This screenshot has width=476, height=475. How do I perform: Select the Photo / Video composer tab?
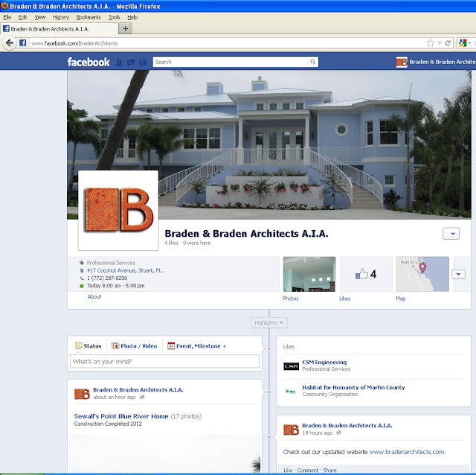click(x=135, y=346)
